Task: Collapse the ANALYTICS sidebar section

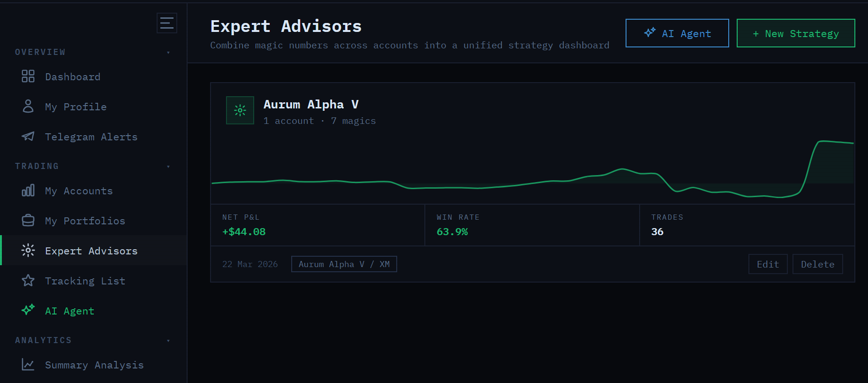Action: click(168, 340)
